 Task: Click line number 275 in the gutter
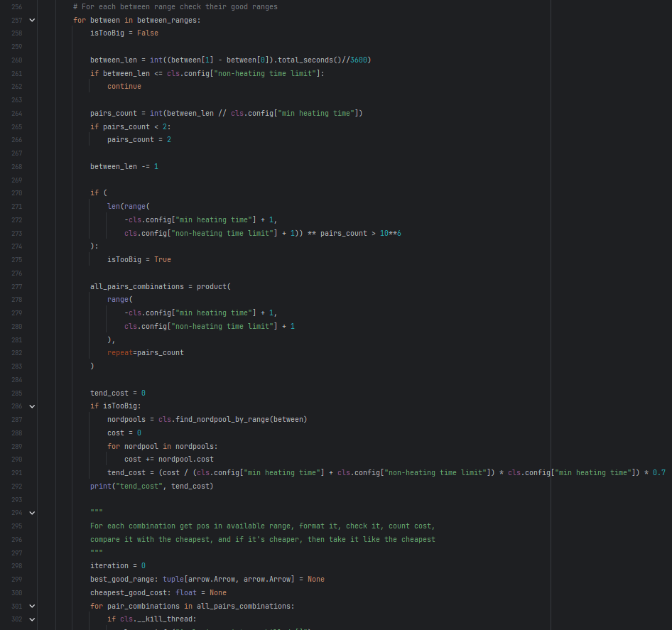coord(17,260)
